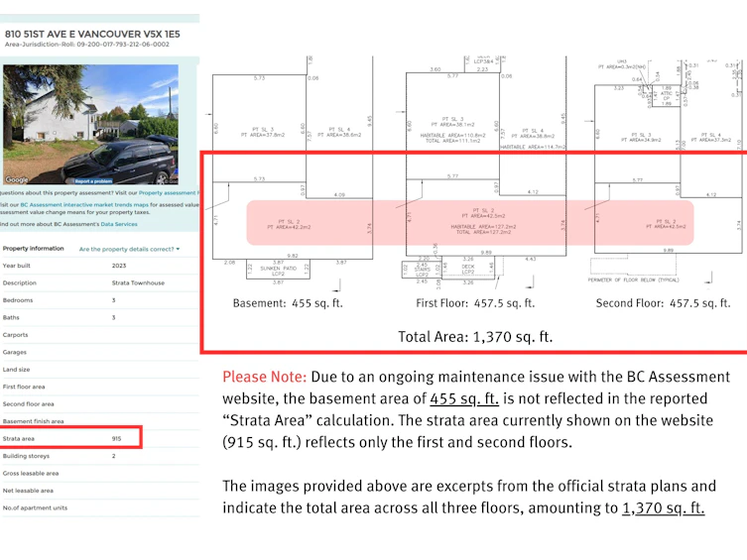Open the Data Services link
This screenshot has width=747, height=560.
(x=119, y=224)
